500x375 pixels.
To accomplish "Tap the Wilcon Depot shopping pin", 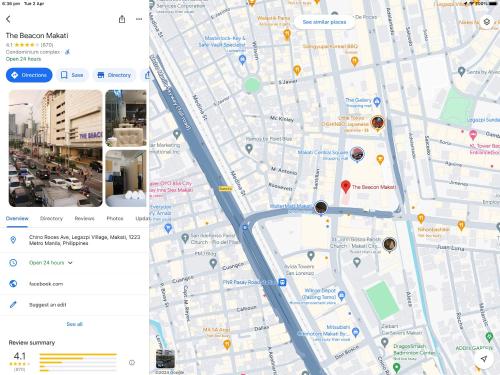I will (x=341, y=295).
